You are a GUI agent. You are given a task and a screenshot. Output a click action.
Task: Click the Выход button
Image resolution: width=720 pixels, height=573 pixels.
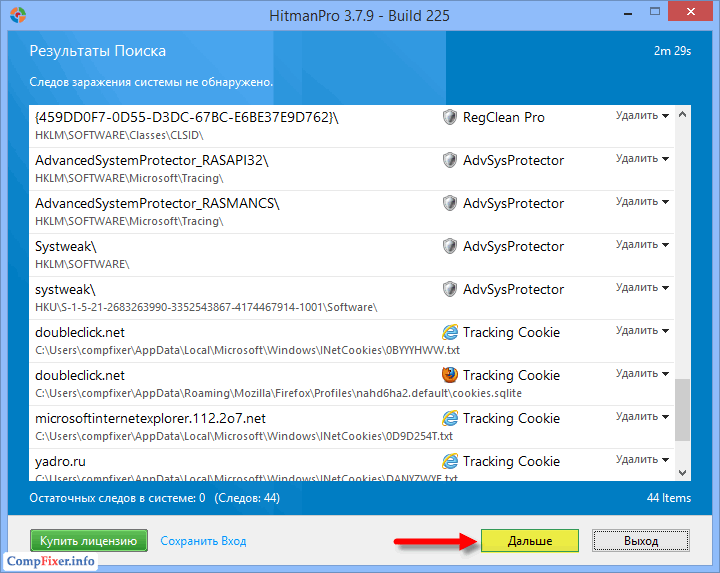641,540
